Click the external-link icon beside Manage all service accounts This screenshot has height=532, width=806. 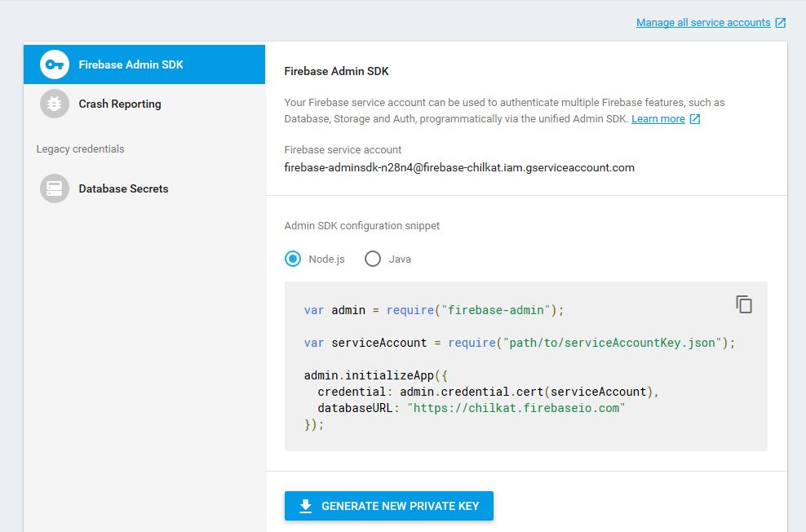pyautogui.click(x=780, y=23)
